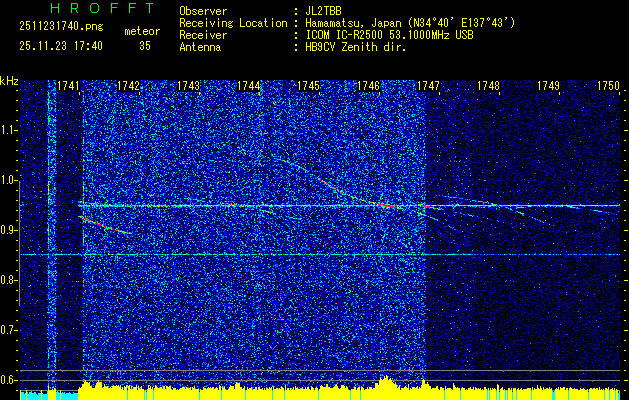Click the meteor count value 35
This screenshot has height=400, width=629.
(145, 46)
